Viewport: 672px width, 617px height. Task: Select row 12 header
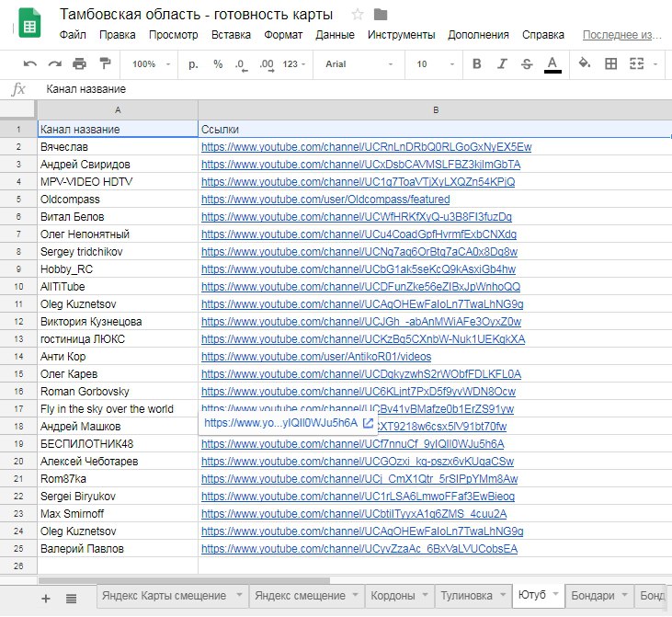(x=18, y=322)
